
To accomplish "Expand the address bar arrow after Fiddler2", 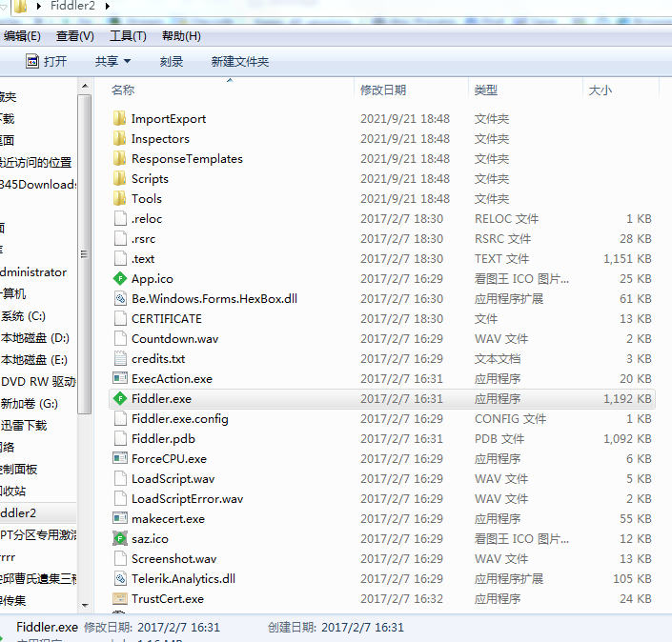I will [107, 7].
